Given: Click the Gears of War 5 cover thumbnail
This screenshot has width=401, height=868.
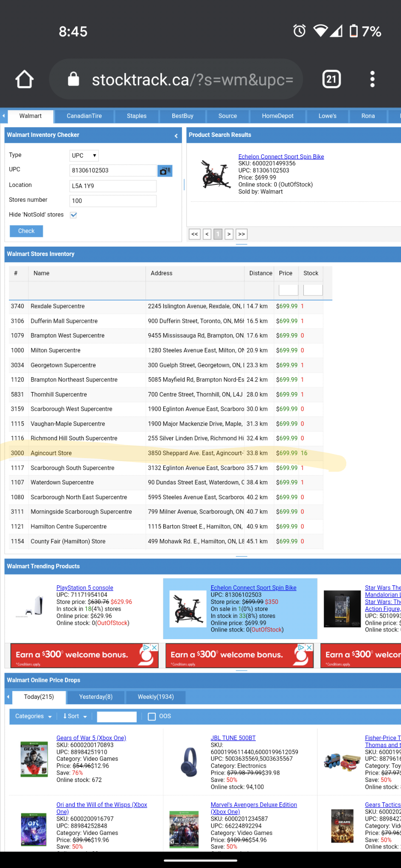Looking at the screenshot, I should pos(34,759).
